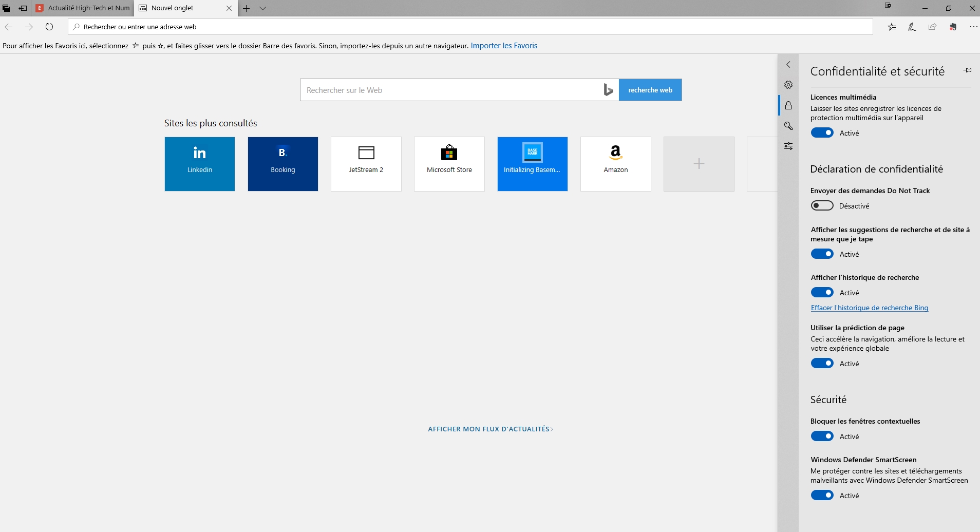Expand the tab preview dropdown chevron
Image resolution: width=980 pixels, height=532 pixels.
[262, 8]
